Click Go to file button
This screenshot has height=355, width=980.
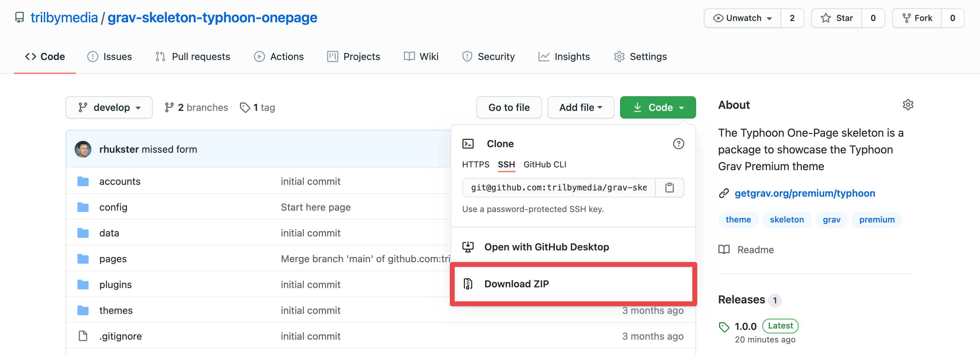coord(509,108)
